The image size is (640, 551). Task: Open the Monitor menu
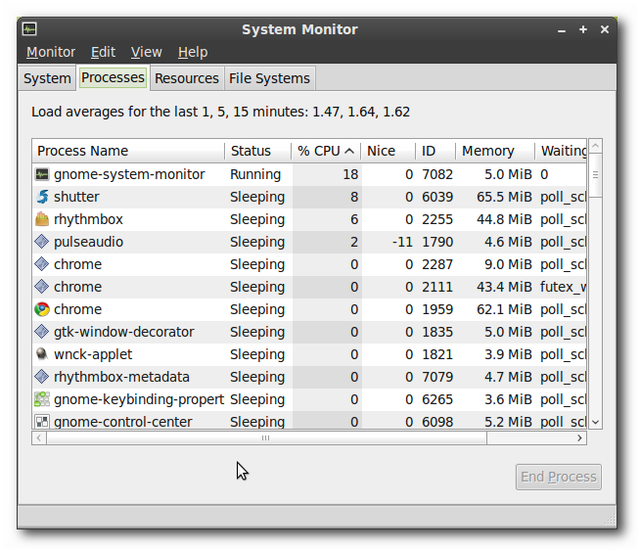click(x=51, y=52)
